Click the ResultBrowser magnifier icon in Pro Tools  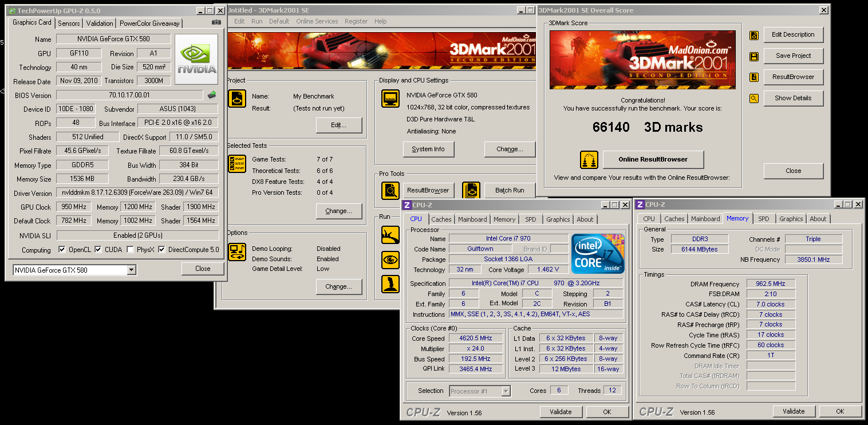coord(390,190)
